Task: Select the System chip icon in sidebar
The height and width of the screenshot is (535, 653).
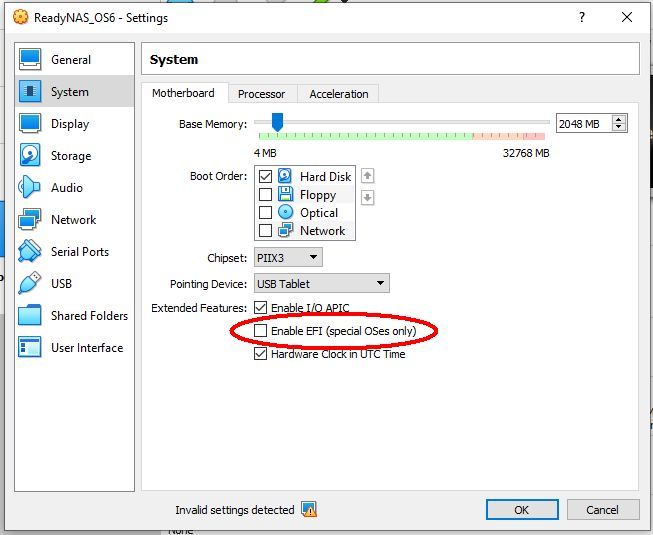Action: [30, 91]
